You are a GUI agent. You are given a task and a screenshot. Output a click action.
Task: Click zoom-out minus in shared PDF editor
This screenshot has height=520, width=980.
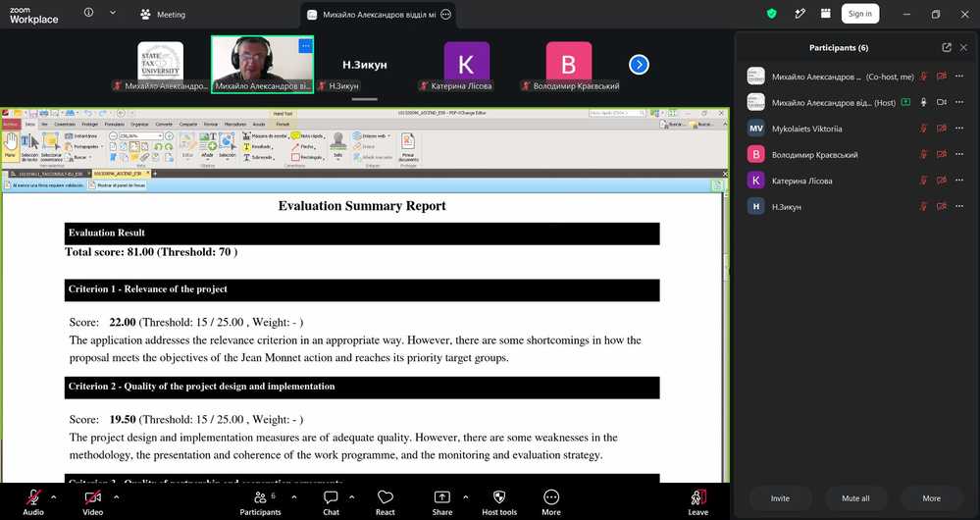pos(113,135)
